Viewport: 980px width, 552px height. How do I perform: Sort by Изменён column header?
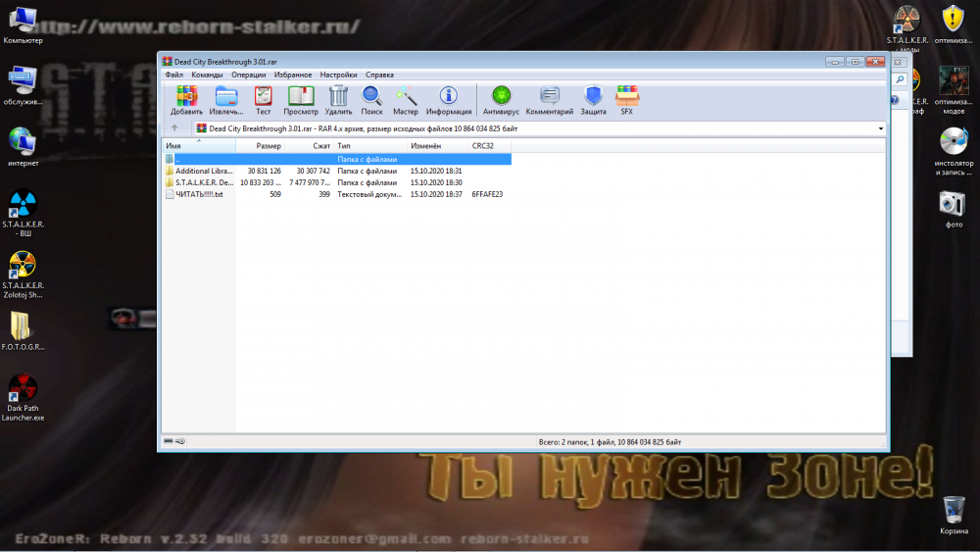(x=437, y=146)
